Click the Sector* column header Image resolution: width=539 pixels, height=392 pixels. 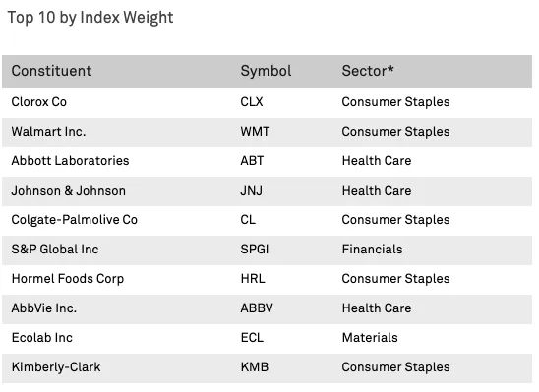point(368,71)
